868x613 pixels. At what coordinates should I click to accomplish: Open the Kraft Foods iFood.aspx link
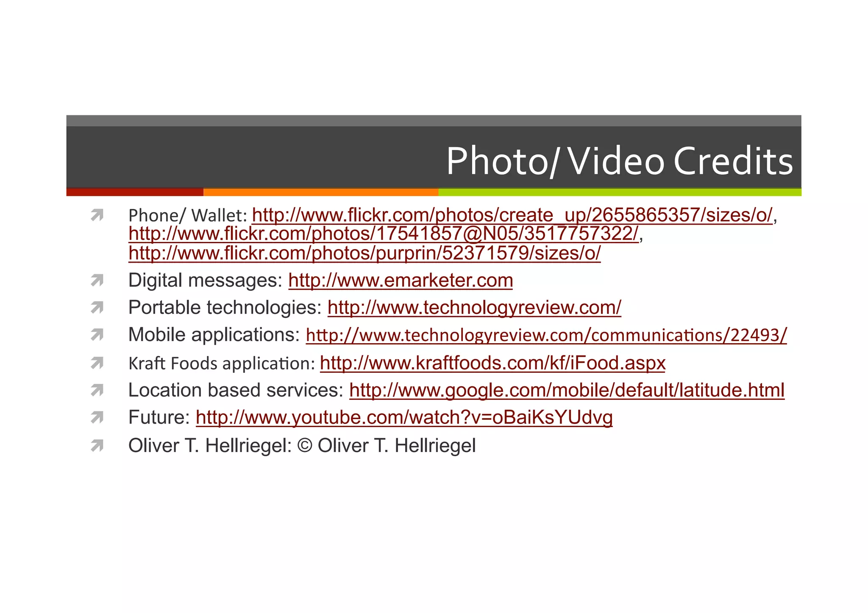(492, 363)
